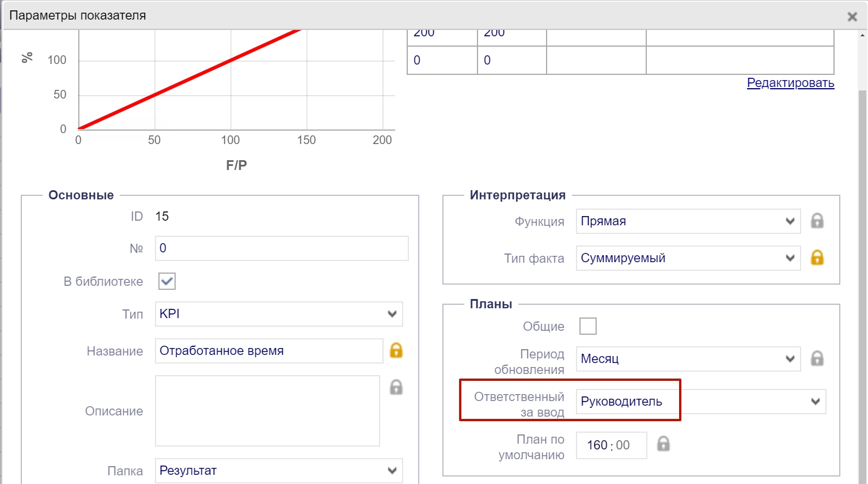Open the Тип dropdown showing KPI
The image size is (868, 484).
(279, 314)
